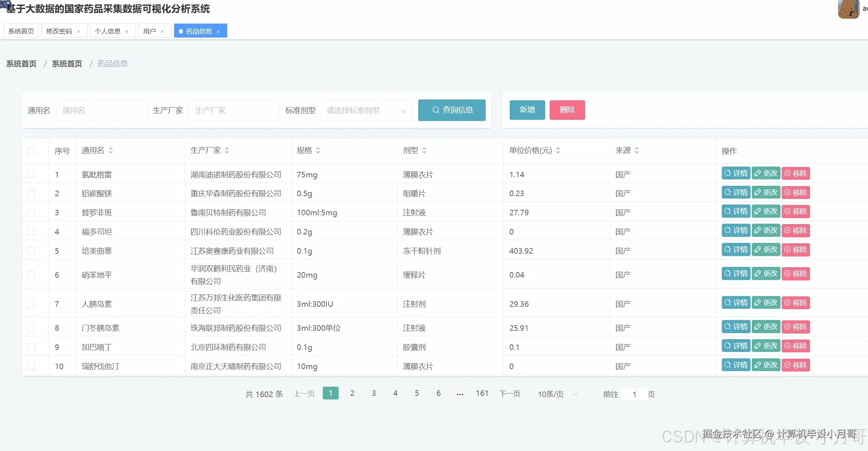Screen dimensions: 868x451
Task: Click the 查询信息 search button
Action: click(x=451, y=110)
